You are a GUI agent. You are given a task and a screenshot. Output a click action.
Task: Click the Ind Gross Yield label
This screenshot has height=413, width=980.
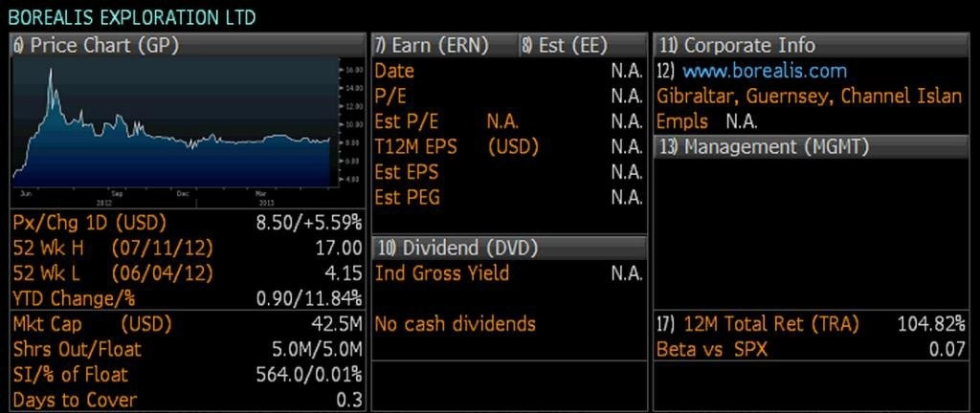click(442, 273)
